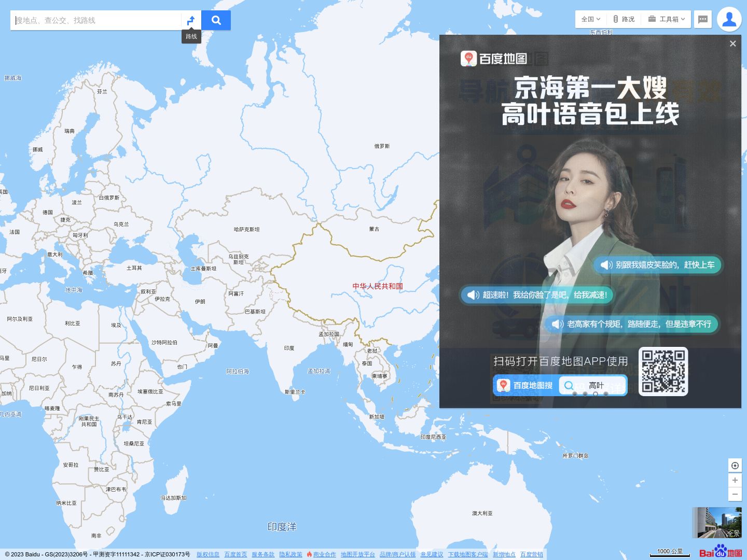Zoom in with the plus button

pyautogui.click(x=735, y=480)
